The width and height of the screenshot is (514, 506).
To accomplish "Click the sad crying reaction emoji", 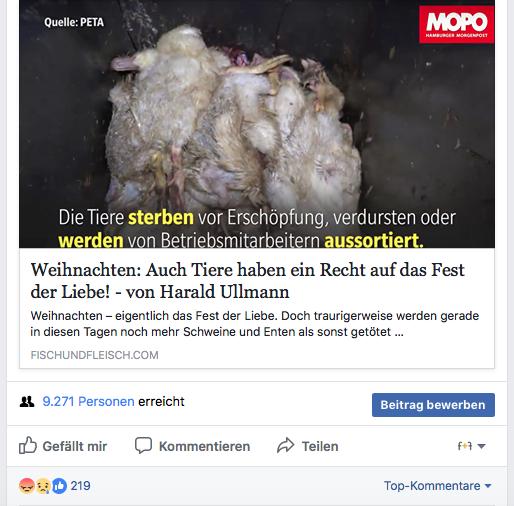I will 43,486.
